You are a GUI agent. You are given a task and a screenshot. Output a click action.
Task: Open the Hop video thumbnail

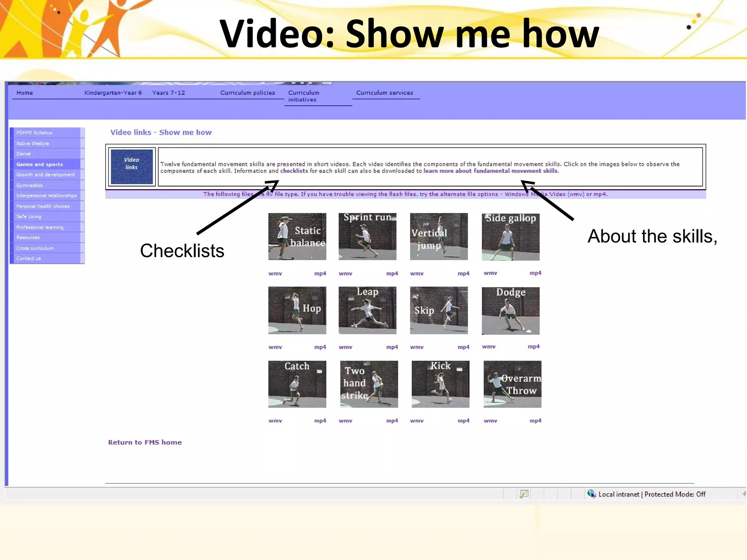[297, 310]
